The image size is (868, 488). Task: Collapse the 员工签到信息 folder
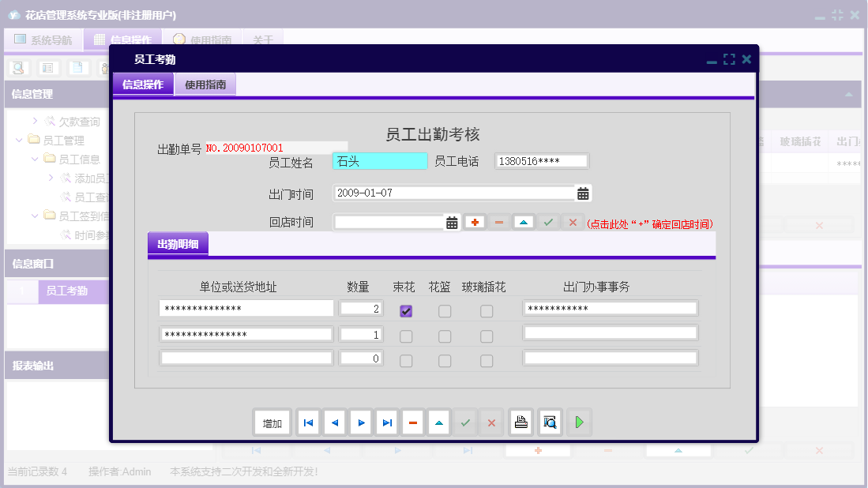75,215
